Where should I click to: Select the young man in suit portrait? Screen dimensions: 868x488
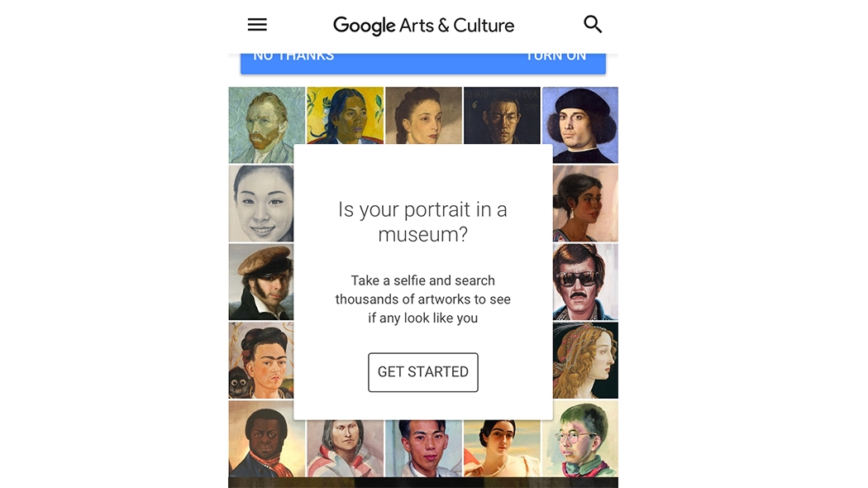point(423,448)
